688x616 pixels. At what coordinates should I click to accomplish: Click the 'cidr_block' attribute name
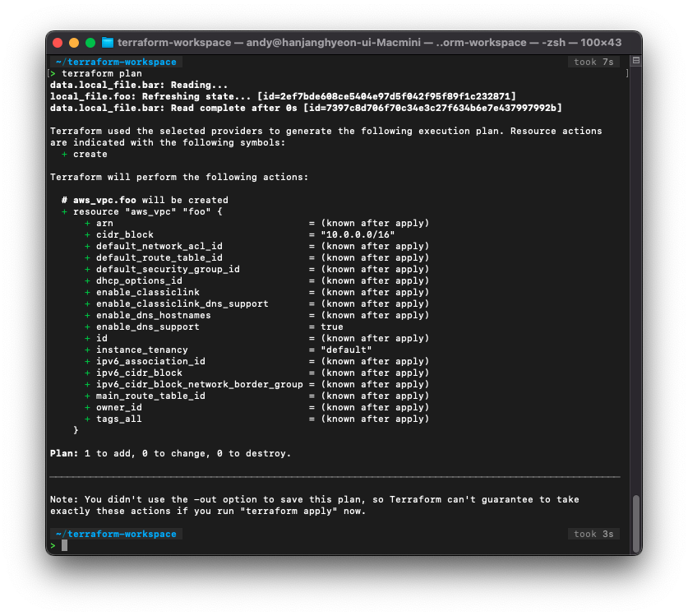[x=125, y=234]
